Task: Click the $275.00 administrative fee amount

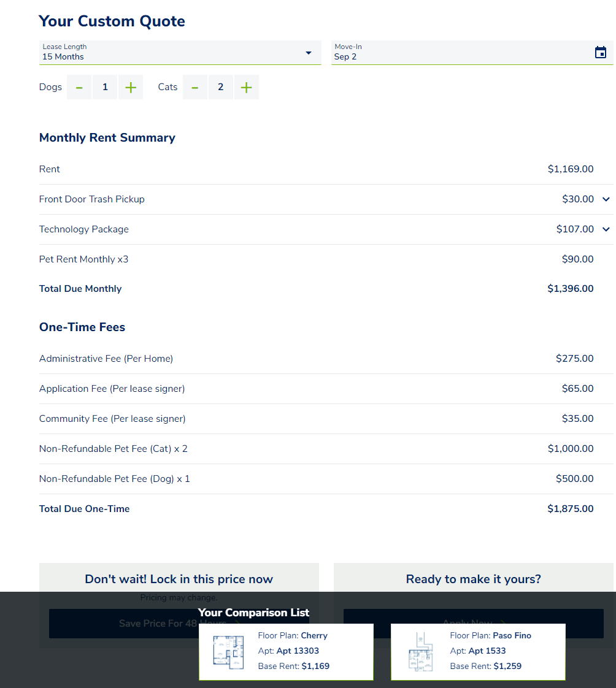Action: click(574, 359)
